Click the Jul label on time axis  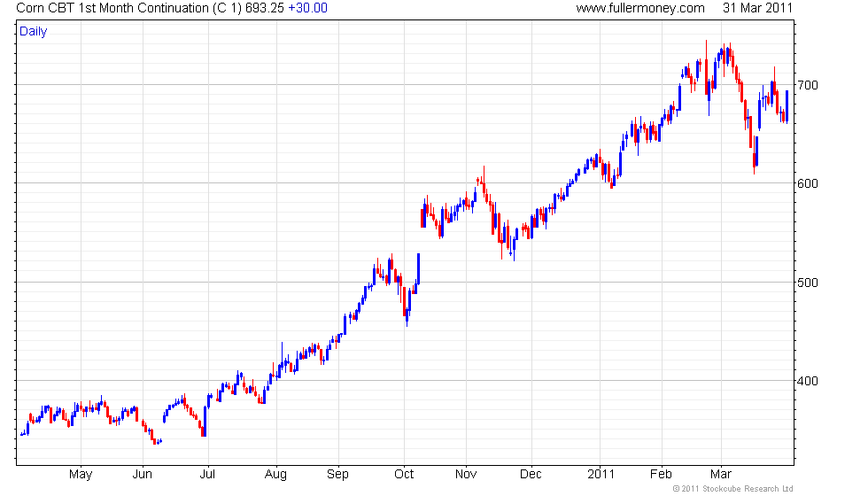pyautogui.click(x=207, y=475)
